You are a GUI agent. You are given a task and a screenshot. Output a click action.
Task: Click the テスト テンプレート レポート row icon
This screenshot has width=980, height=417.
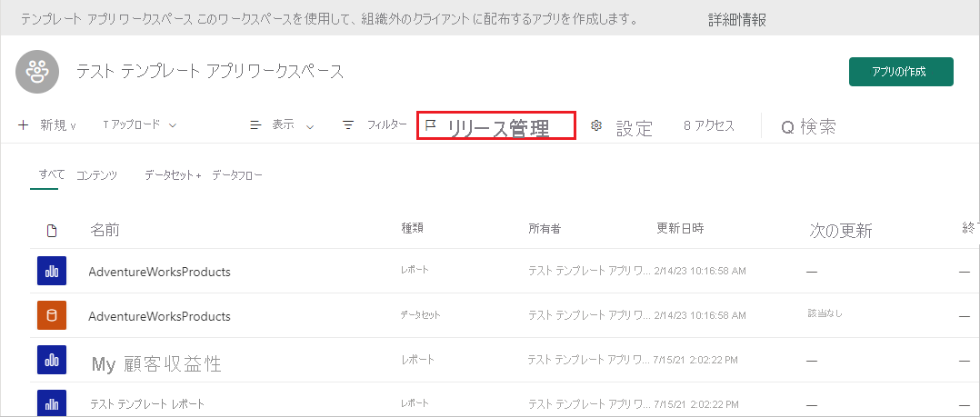tap(52, 402)
